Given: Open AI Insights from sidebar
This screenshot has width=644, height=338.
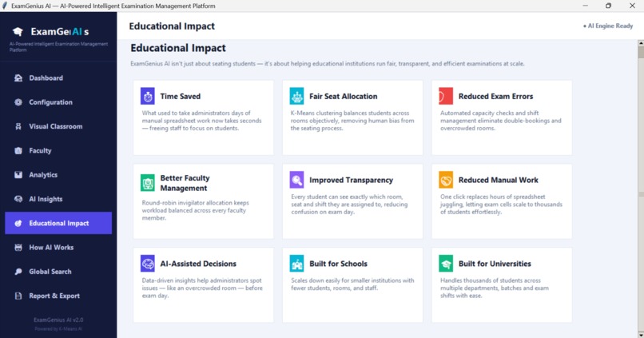Looking at the screenshot, I should pyautogui.click(x=58, y=199).
